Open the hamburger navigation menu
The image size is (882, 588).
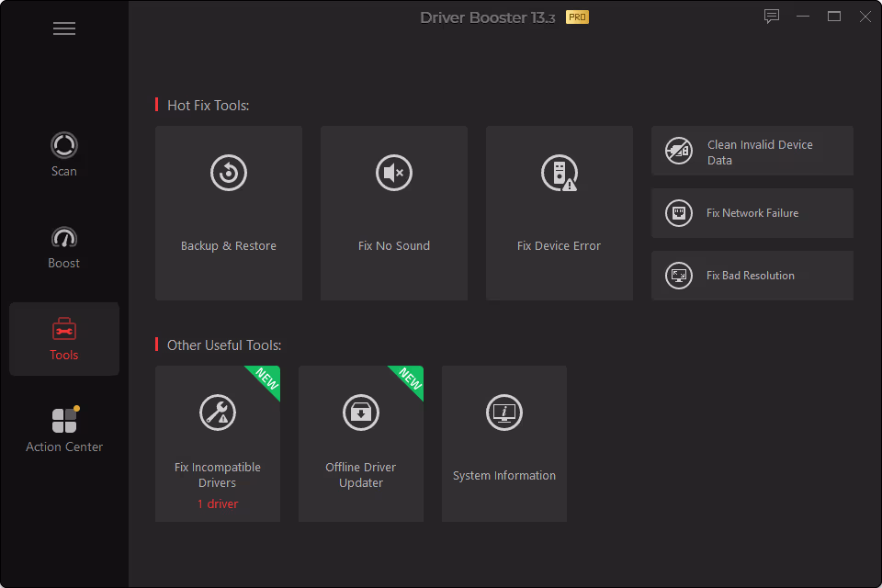click(64, 28)
